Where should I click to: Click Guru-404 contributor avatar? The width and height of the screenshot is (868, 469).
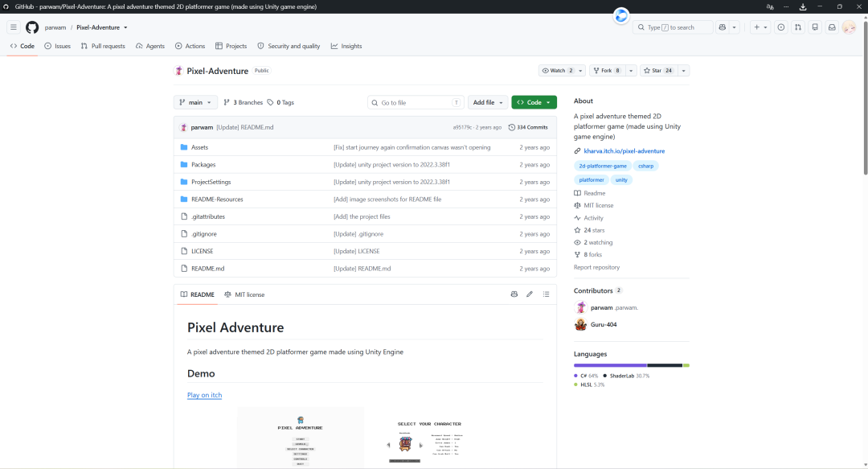tap(581, 325)
